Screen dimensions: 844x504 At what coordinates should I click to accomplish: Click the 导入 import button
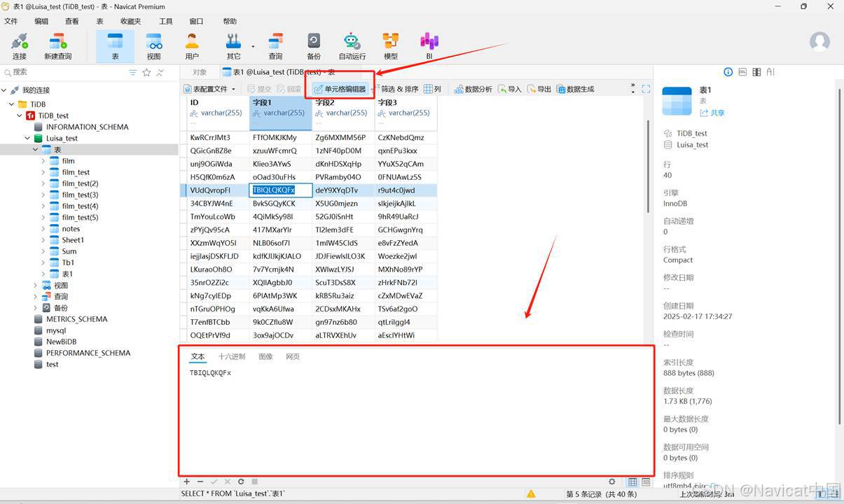510,89
